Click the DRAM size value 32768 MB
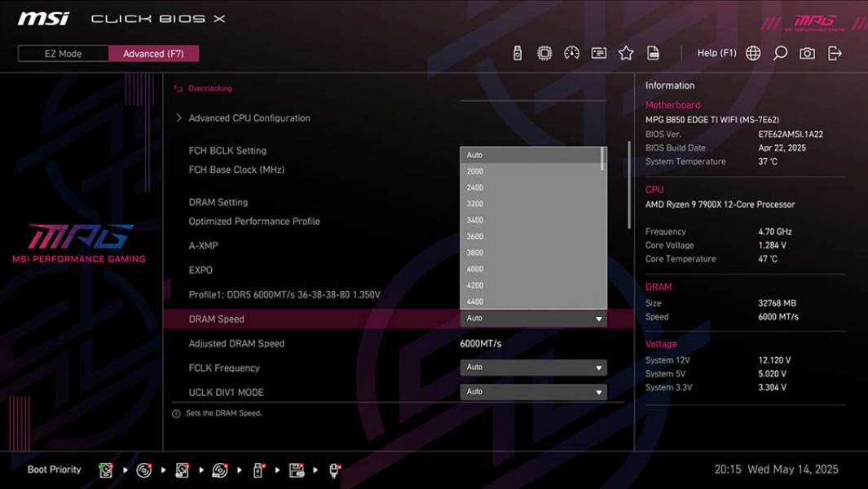The width and height of the screenshot is (868, 489). coord(778,303)
